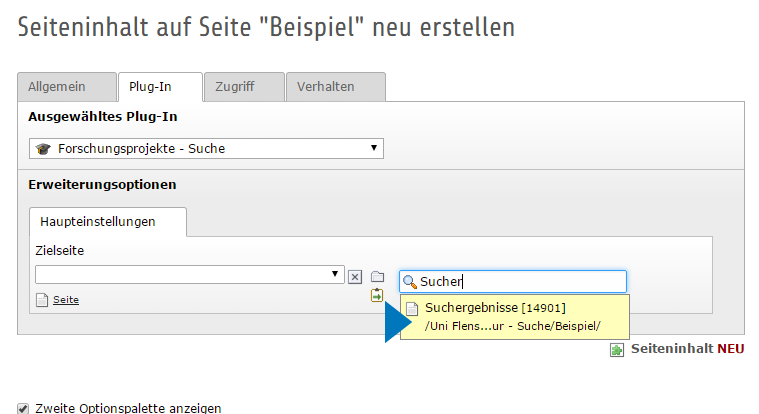
Task: Click the green clipboard insert icon
Action: (x=377, y=295)
